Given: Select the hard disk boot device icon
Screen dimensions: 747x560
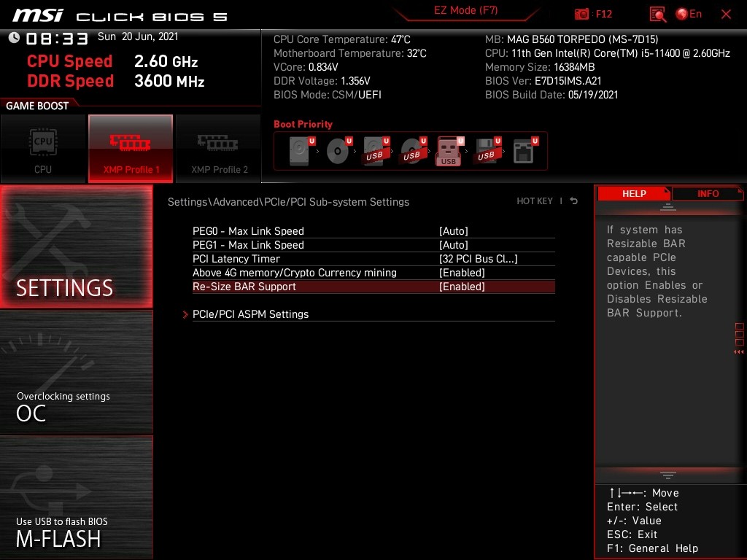Looking at the screenshot, I should (x=300, y=152).
